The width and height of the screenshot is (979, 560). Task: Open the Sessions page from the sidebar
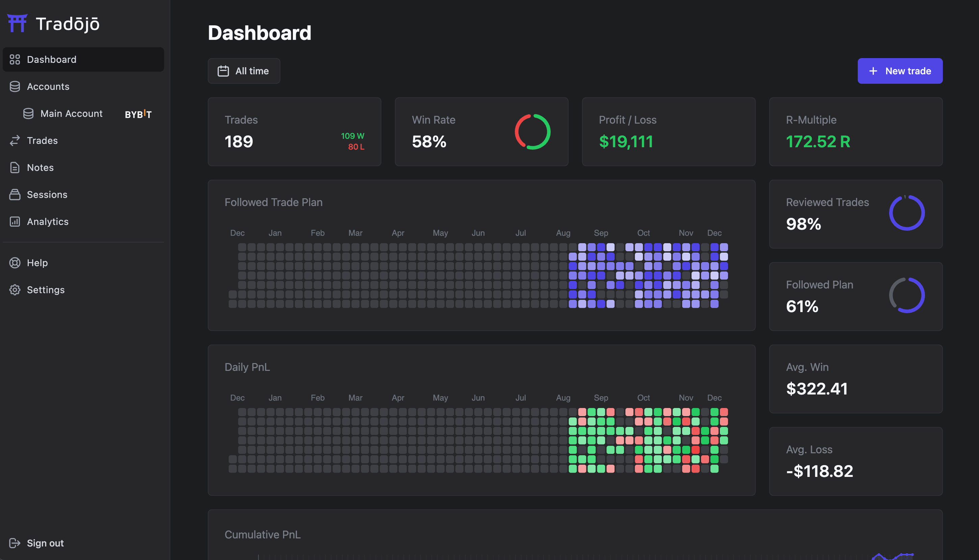[47, 194]
